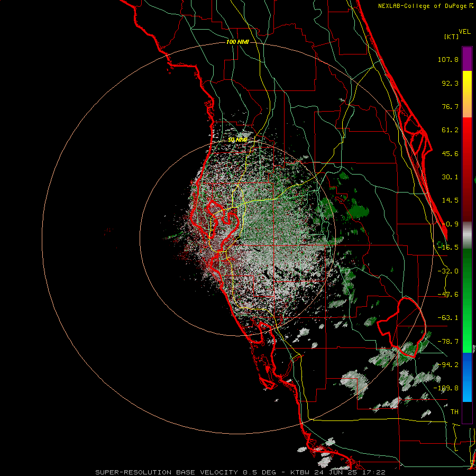Click the -109.8 velocity scale value
This screenshot has width=476, height=476.
446,388
